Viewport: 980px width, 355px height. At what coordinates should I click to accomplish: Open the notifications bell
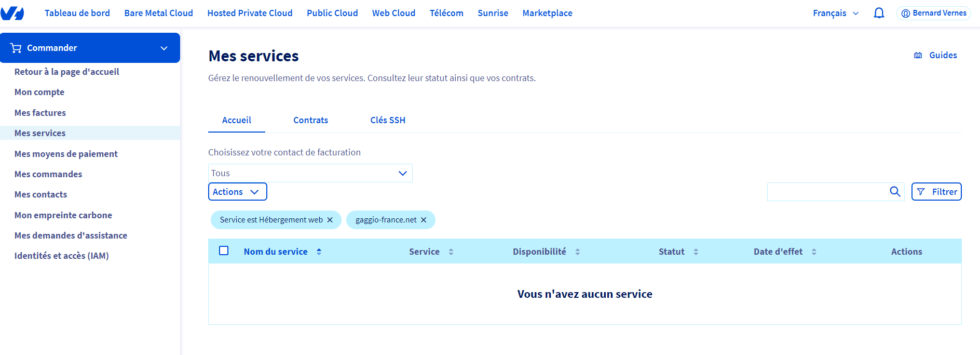879,13
